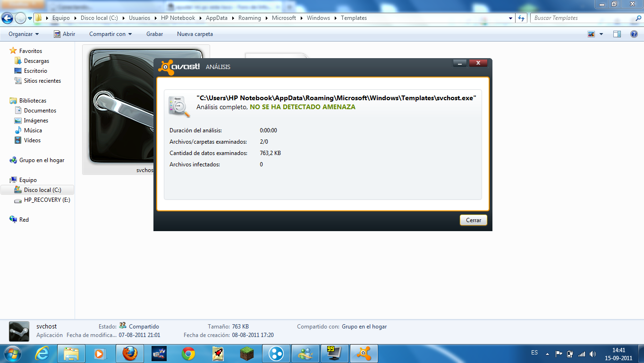Open Documentos library in the navigation pane

[x=40, y=111]
